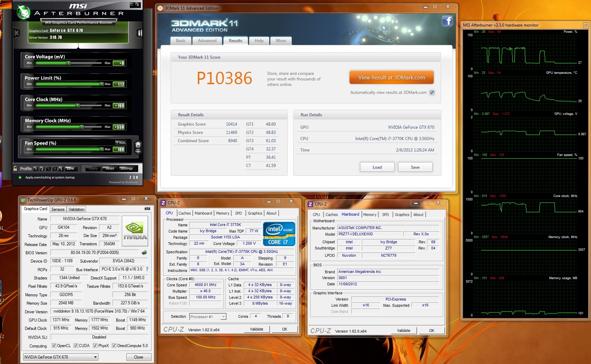This screenshot has height=364, width=591.
Task: Click the Core Voltage slider handle
Action: (x=69, y=63)
